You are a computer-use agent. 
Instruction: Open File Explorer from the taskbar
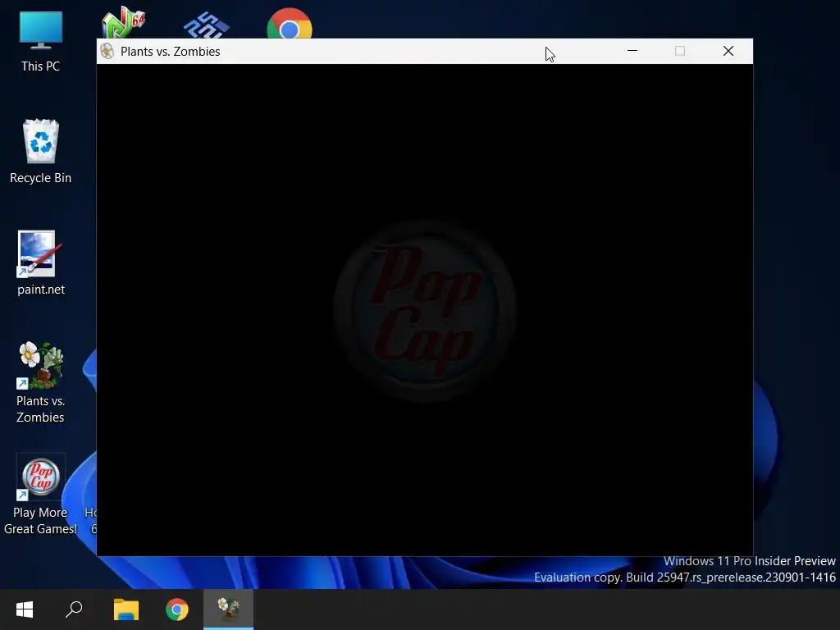[x=126, y=609]
